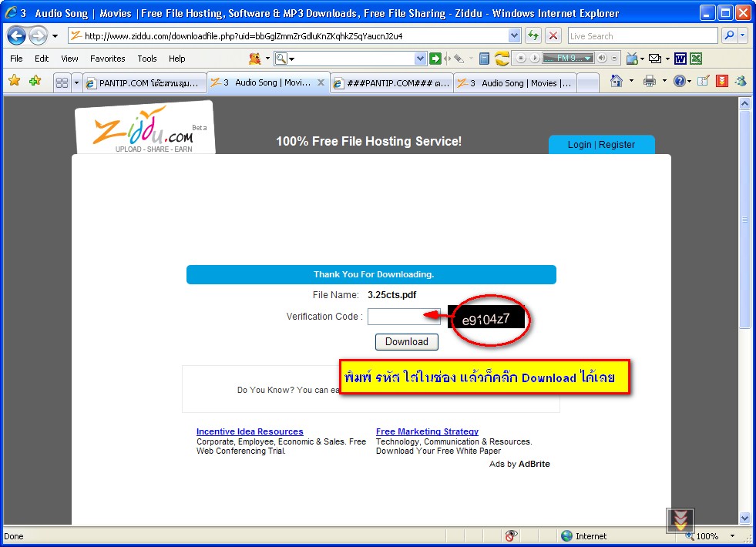Click the Add to Favorites star-plus icon
The image size is (756, 547).
35,80
